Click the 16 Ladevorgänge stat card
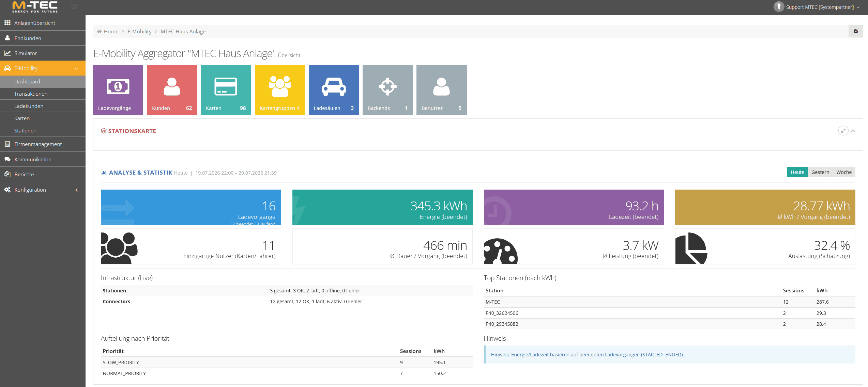This screenshot has height=387, width=868. pos(191,207)
